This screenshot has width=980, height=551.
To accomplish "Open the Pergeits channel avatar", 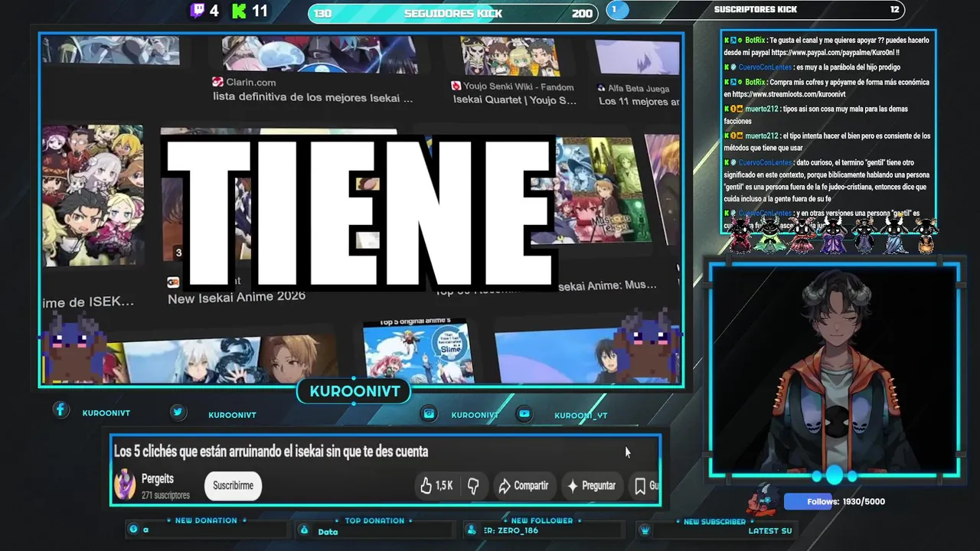I will tap(125, 485).
